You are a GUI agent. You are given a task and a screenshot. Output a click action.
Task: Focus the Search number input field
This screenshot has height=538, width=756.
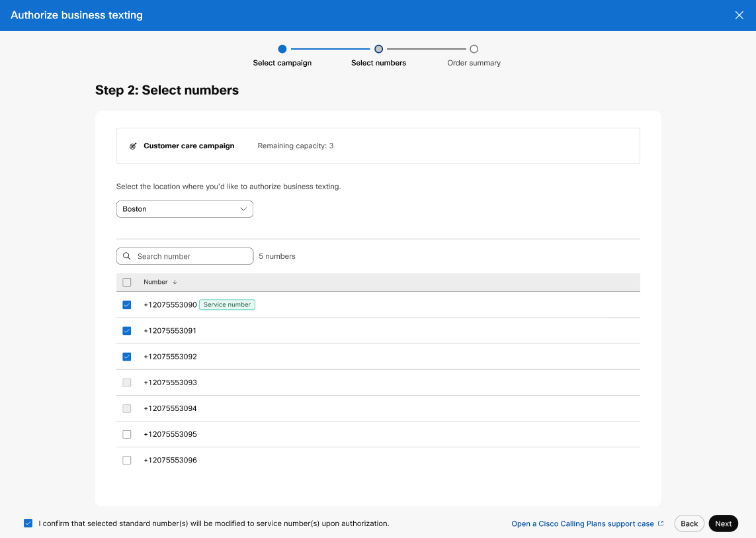[x=192, y=256]
